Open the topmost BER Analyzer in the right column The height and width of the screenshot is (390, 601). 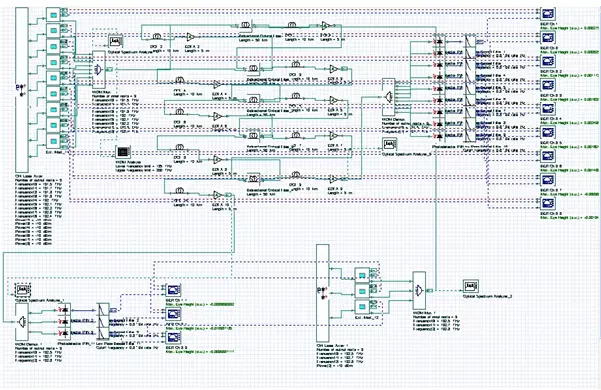click(x=547, y=14)
